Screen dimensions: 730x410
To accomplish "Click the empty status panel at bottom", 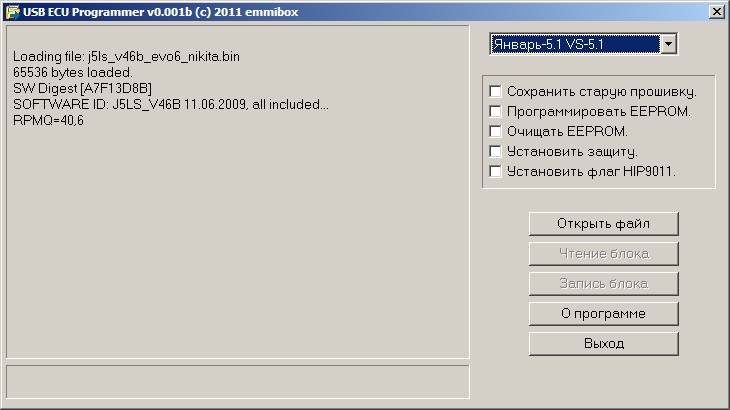I will pos(237,381).
